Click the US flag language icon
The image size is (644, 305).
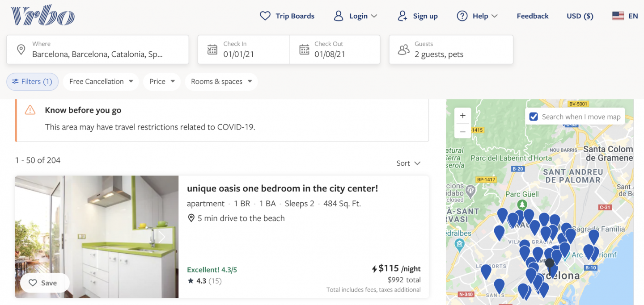(x=618, y=16)
